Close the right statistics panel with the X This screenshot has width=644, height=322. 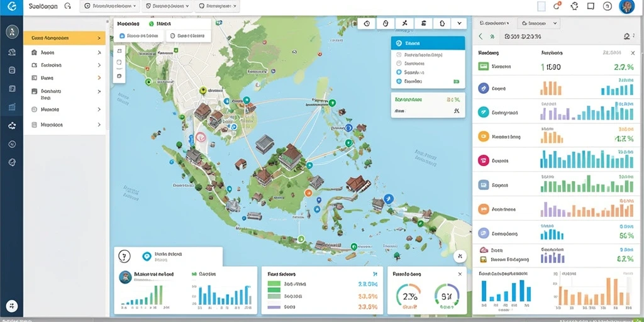tap(633, 53)
